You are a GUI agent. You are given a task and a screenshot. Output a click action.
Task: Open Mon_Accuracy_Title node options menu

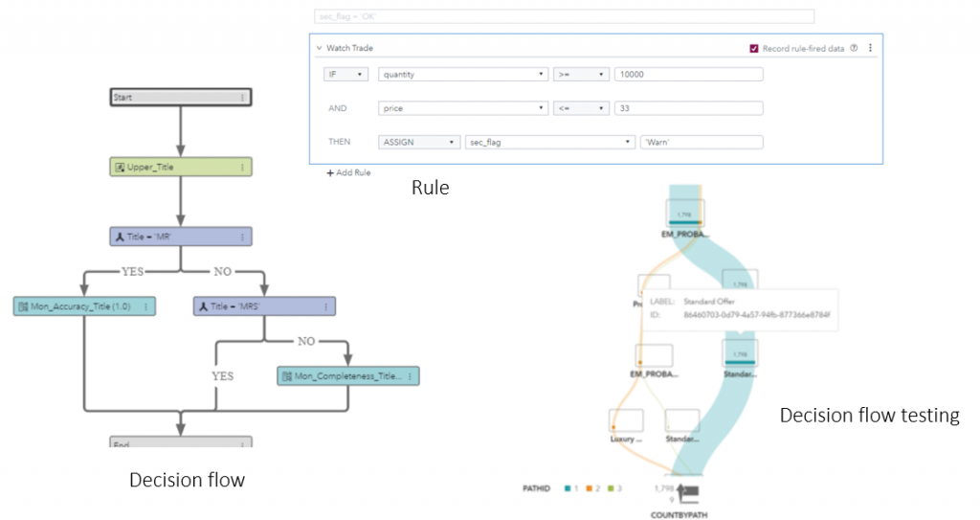(x=146, y=306)
